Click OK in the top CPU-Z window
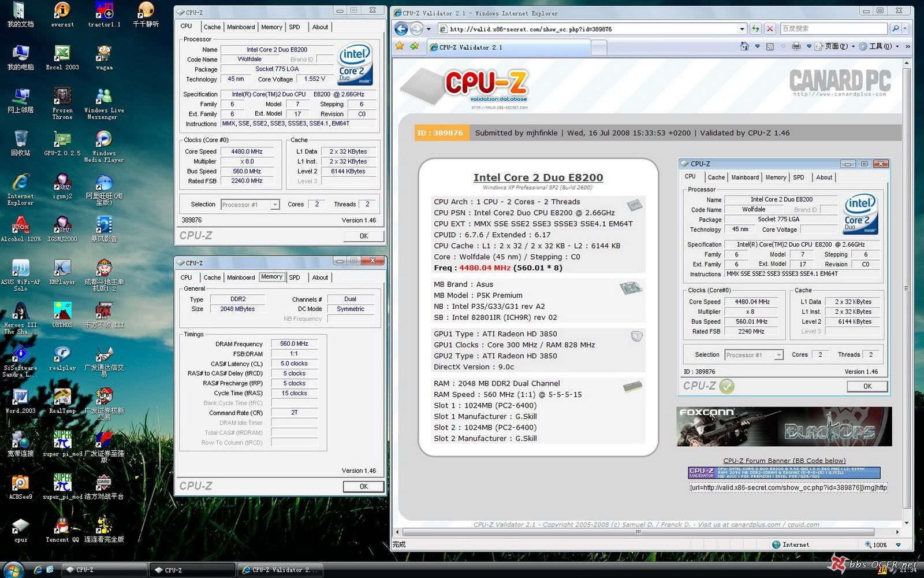Viewport: 924px width, 578px height. pyautogui.click(x=363, y=236)
